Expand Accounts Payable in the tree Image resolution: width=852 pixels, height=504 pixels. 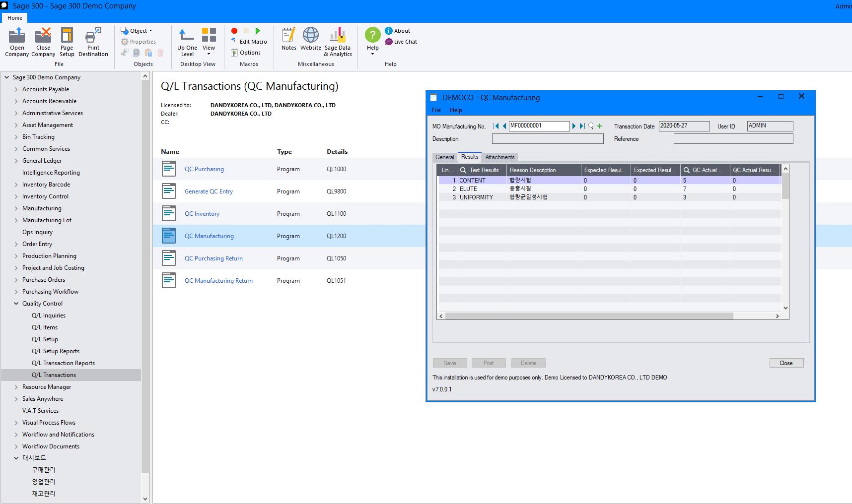point(16,89)
